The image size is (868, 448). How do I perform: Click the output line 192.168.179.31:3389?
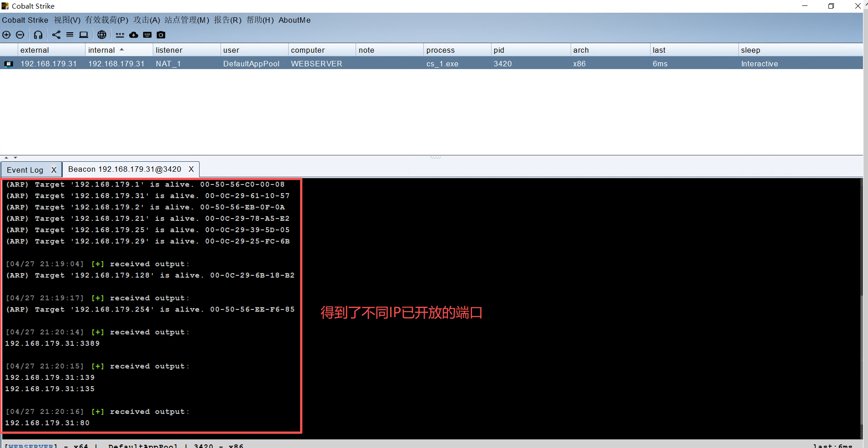point(52,343)
